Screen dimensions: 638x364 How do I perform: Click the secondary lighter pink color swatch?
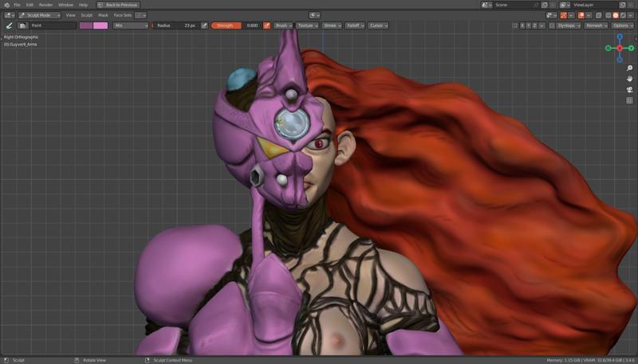(100, 25)
